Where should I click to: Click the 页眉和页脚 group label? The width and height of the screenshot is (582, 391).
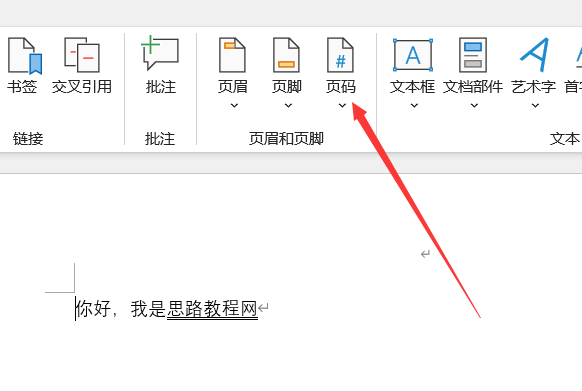[x=286, y=139]
